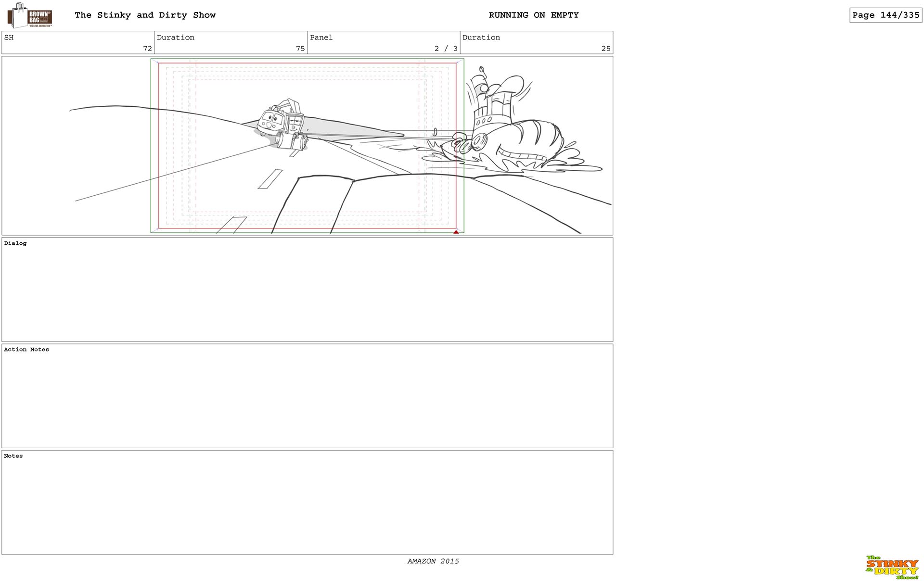Click the 'SH' header label

(9, 38)
